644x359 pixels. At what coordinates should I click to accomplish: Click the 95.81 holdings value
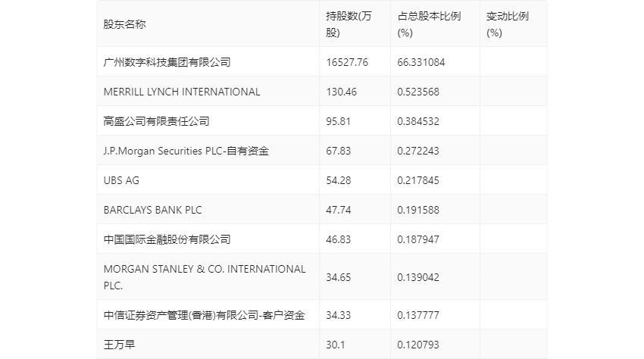[x=339, y=121]
